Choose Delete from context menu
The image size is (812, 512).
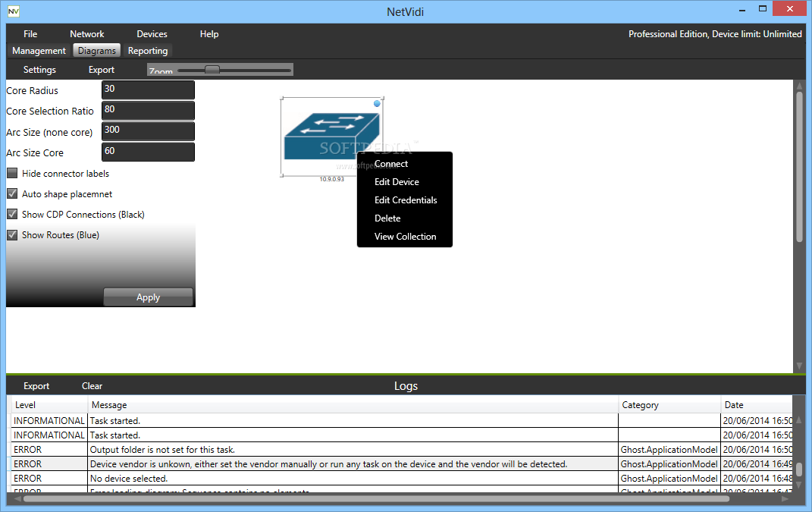click(x=387, y=218)
